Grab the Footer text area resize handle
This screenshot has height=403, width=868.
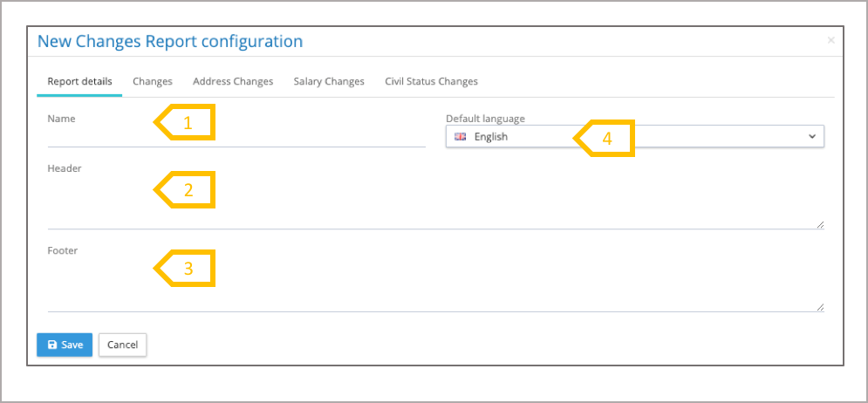coord(820,307)
